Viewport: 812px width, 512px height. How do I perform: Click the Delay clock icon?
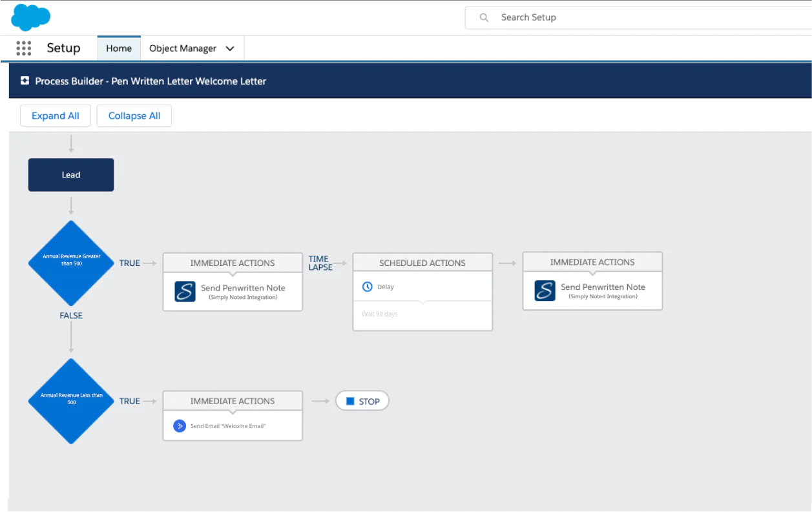click(x=368, y=287)
